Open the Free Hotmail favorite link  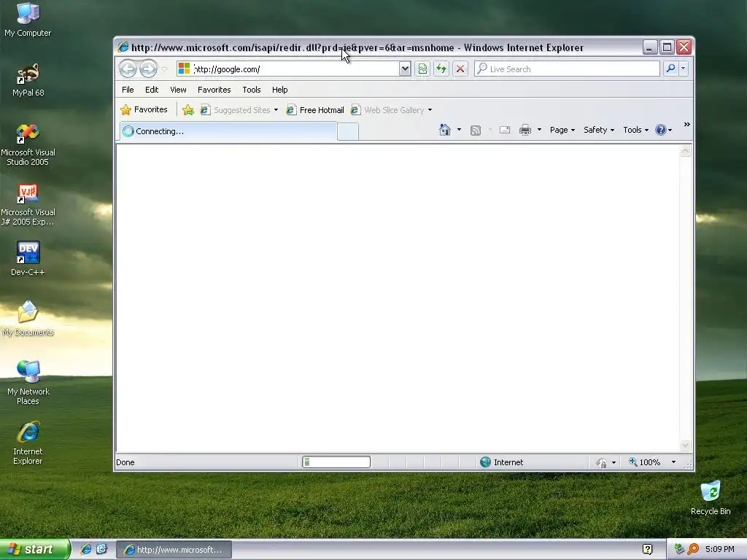315,110
